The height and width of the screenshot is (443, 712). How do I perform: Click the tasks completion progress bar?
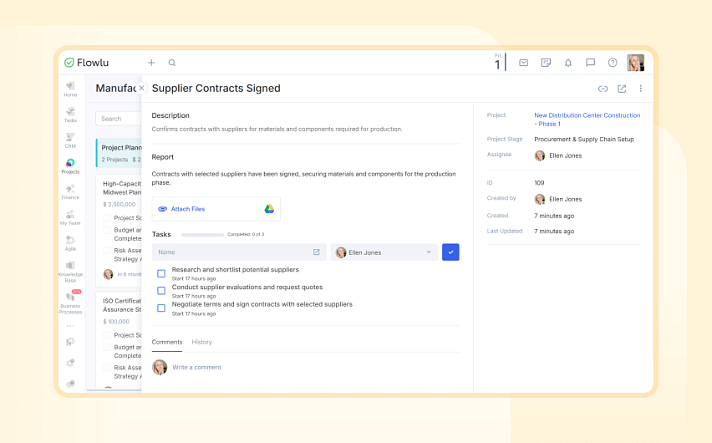[x=203, y=235]
